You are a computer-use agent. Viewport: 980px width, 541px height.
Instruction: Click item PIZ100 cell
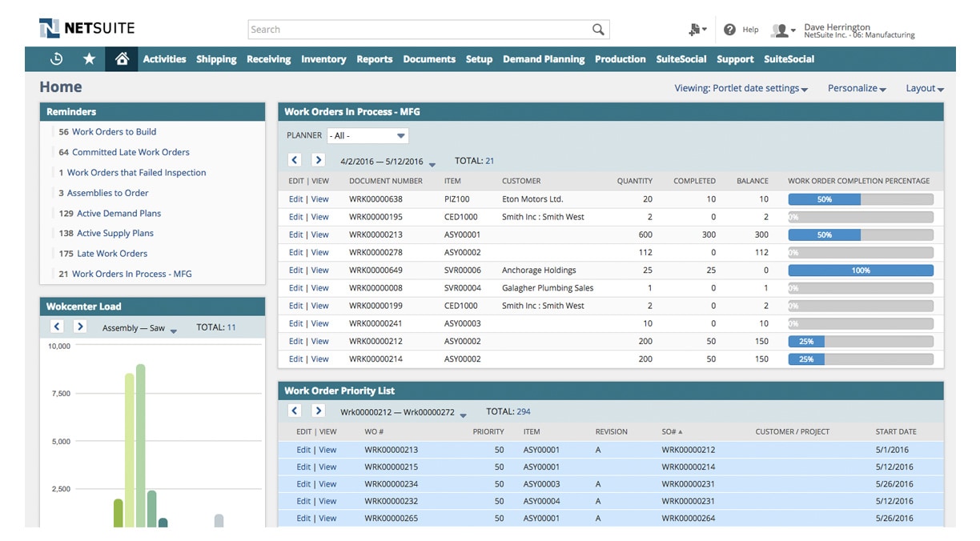click(457, 199)
